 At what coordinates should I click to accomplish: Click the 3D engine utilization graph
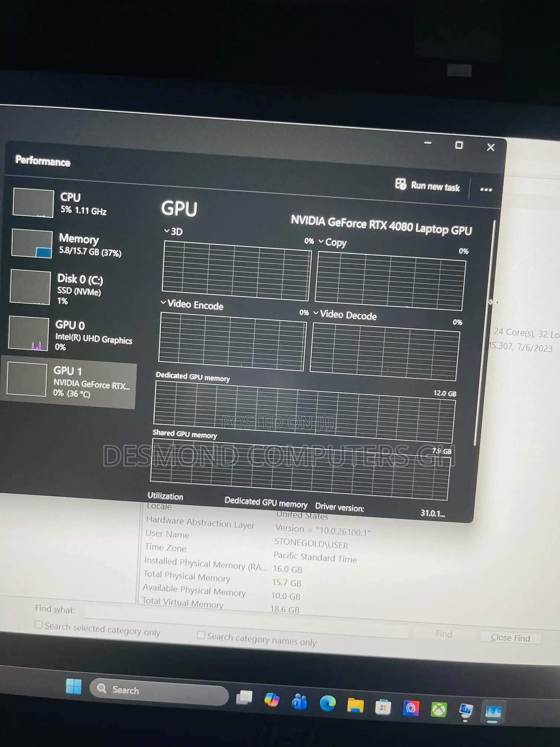[x=237, y=270]
